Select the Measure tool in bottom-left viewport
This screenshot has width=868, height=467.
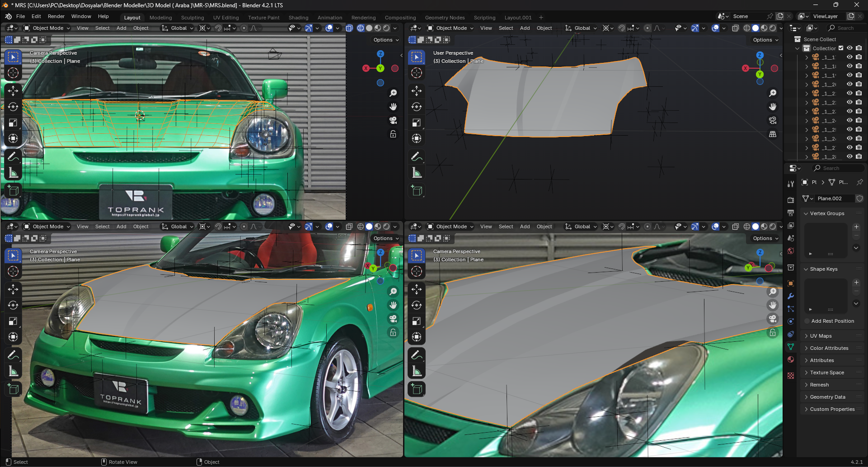[13, 372]
